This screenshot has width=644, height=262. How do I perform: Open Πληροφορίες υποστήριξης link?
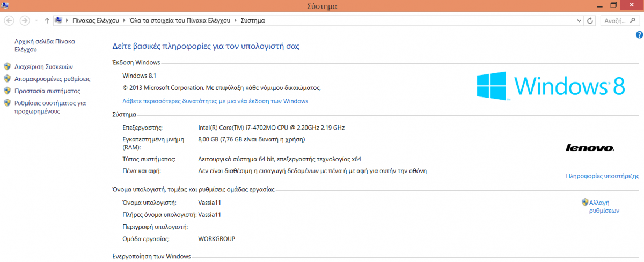coord(603,176)
